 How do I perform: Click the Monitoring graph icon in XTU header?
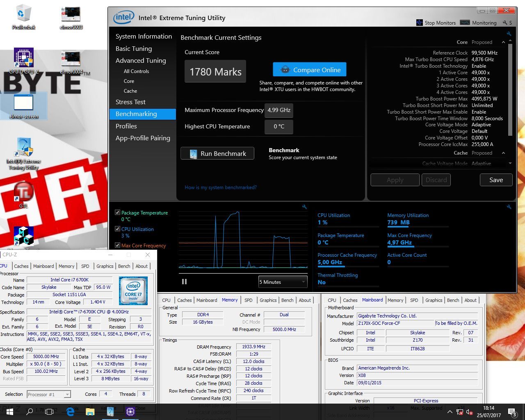[x=465, y=23]
